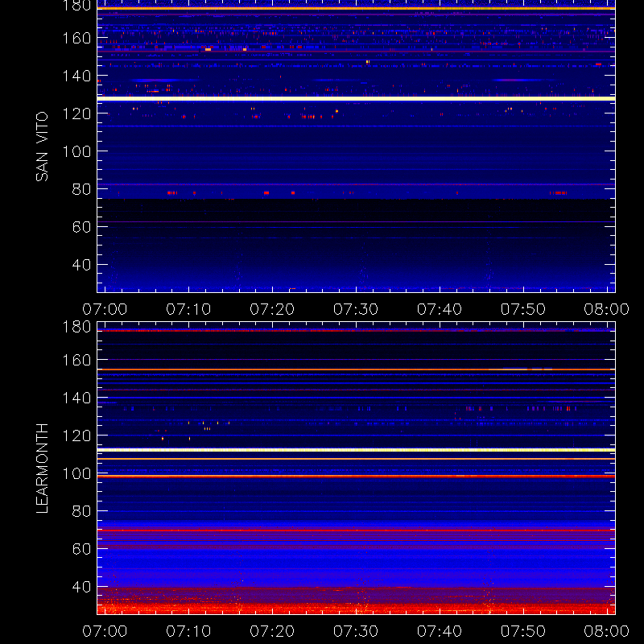Choose the 80 tick label on LEARMONTH axis
644x644 pixels.
tap(81, 511)
